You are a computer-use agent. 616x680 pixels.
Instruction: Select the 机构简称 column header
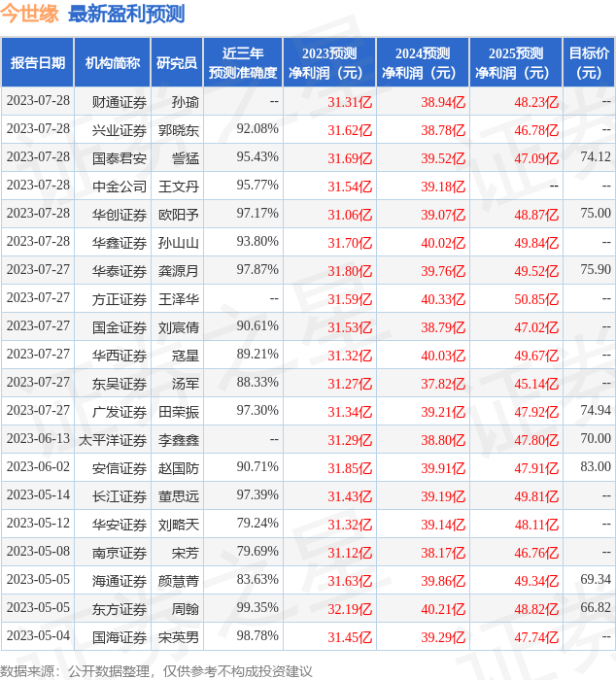[113, 62]
